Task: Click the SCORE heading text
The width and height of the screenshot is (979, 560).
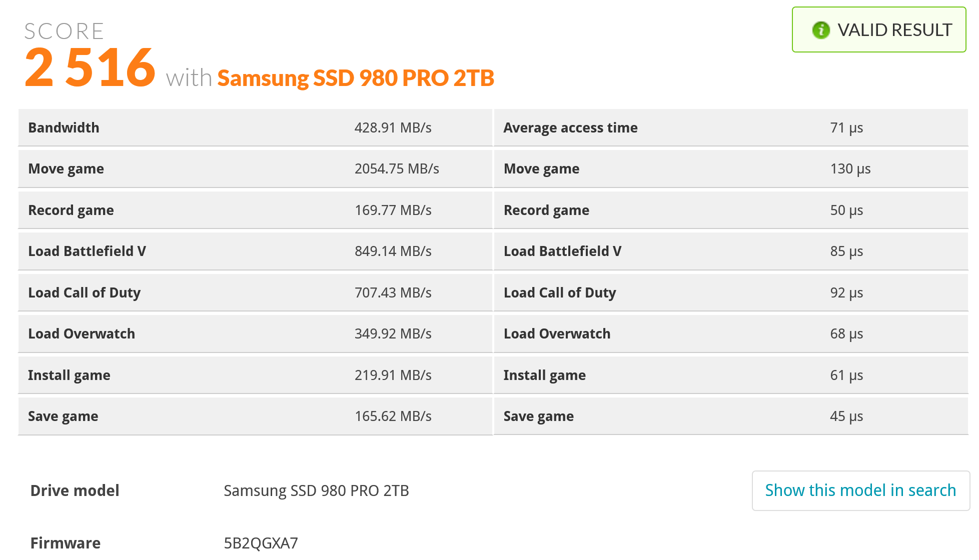Action: pos(64,30)
